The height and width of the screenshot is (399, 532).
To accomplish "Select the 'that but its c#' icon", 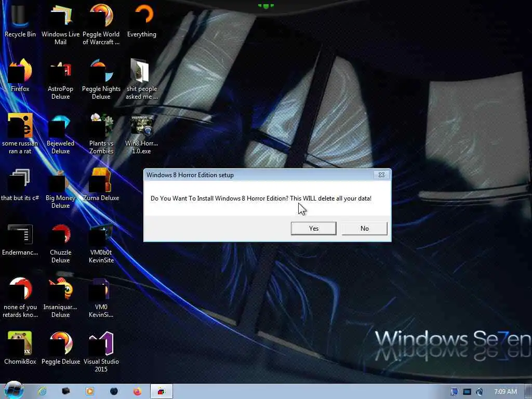I will [x=20, y=185].
